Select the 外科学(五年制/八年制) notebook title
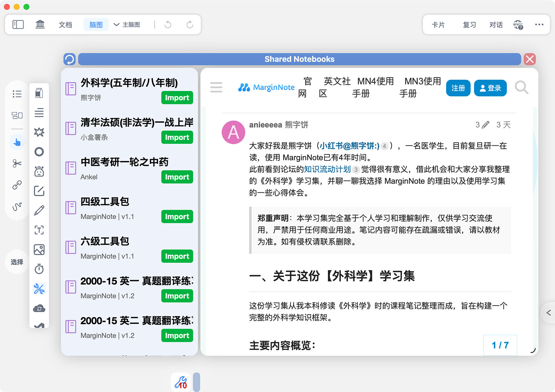The width and height of the screenshot is (555, 392). [129, 83]
